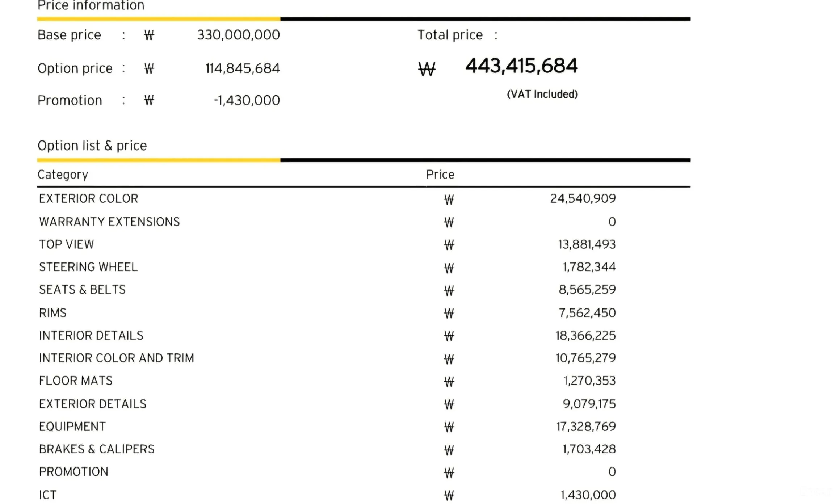This screenshot has height=504, width=840.
Task: Click the ICT row label
Action: (48, 495)
